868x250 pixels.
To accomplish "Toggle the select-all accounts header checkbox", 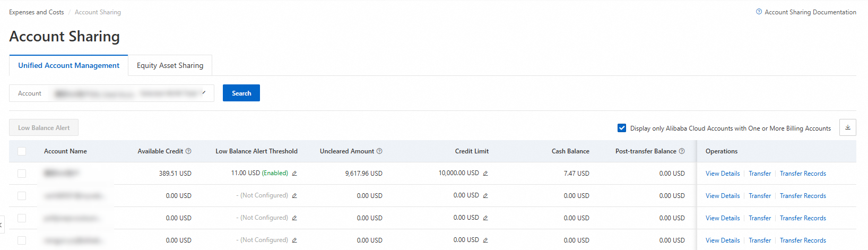I will click(x=22, y=151).
